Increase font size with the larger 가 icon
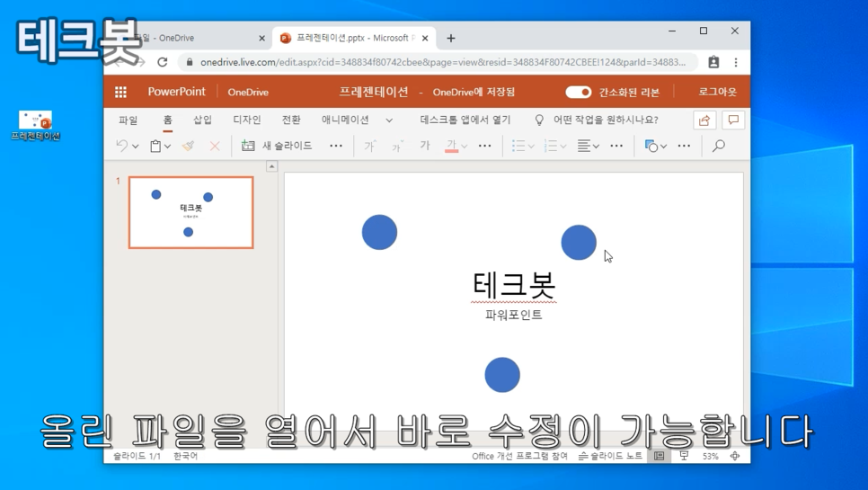 370,146
